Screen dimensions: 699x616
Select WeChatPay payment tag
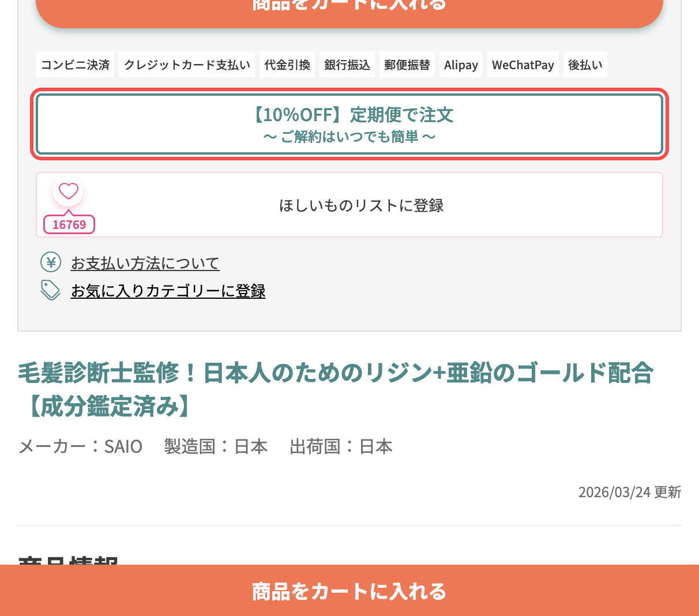point(523,65)
